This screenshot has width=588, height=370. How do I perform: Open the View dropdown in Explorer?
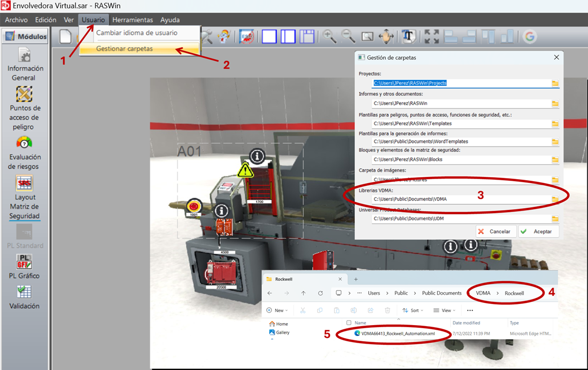coord(445,310)
